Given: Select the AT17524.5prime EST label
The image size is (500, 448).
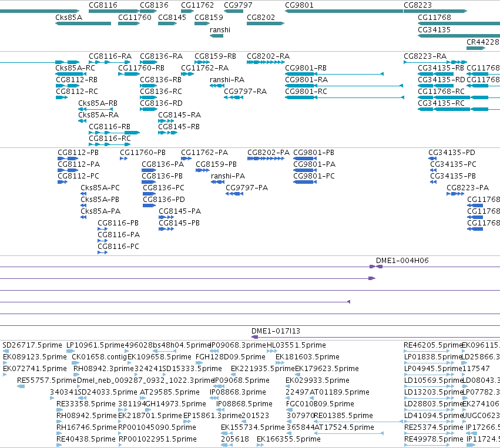Looking at the screenshot, I should click(344, 427).
